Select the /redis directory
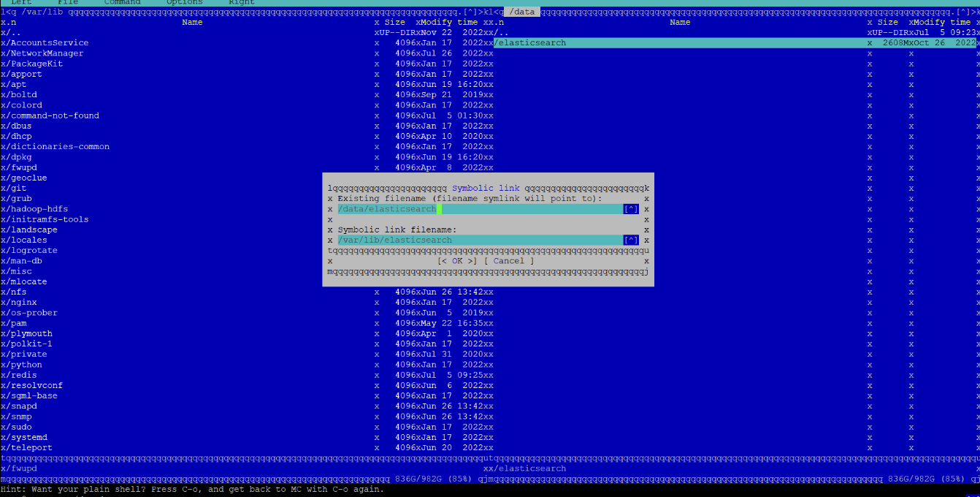This screenshot has width=980, height=497. tap(244, 375)
